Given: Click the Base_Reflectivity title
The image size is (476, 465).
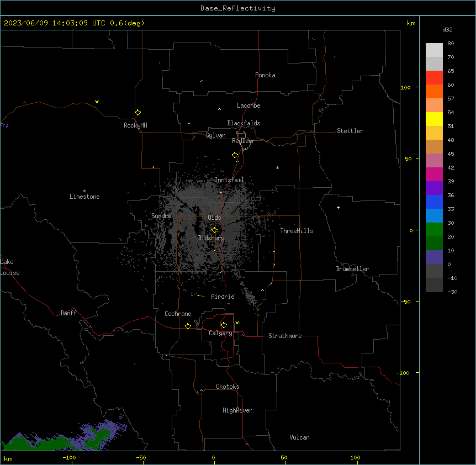Looking at the screenshot, I should click(238, 8).
